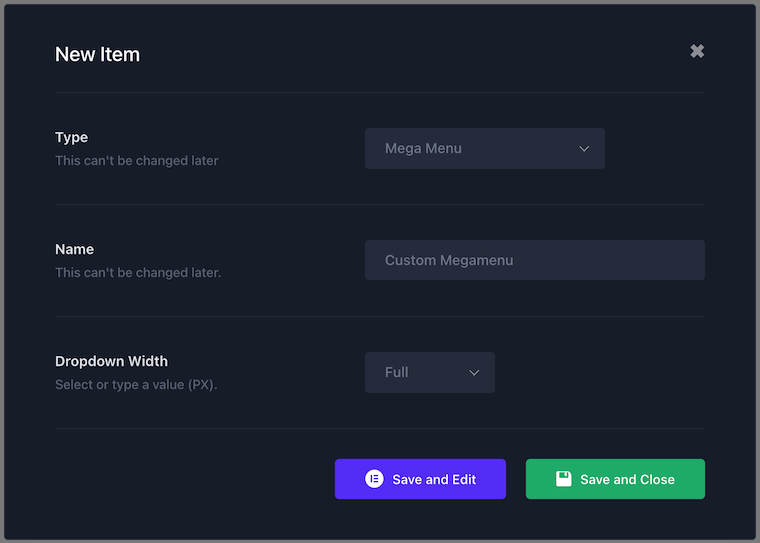Focus the Name field containing Custom Megamenu

535,260
